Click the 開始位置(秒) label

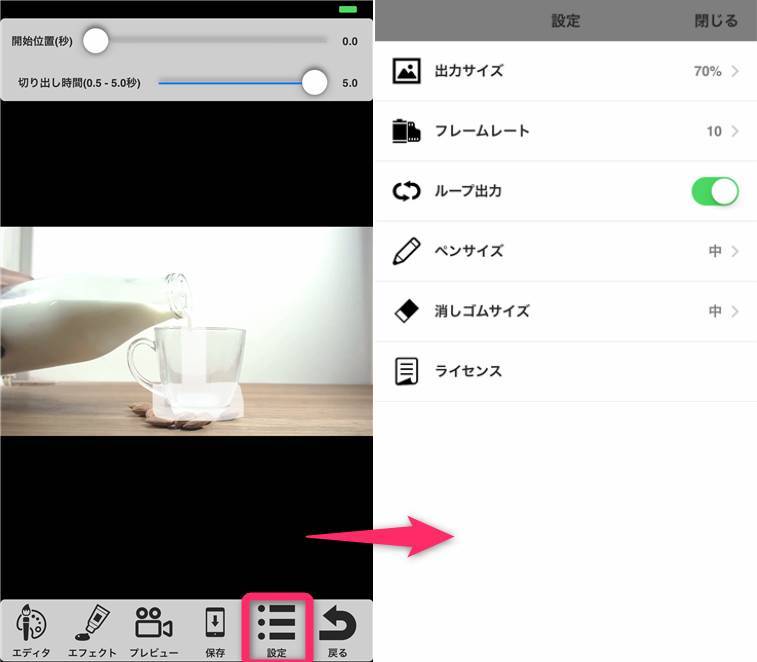click(42, 41)
